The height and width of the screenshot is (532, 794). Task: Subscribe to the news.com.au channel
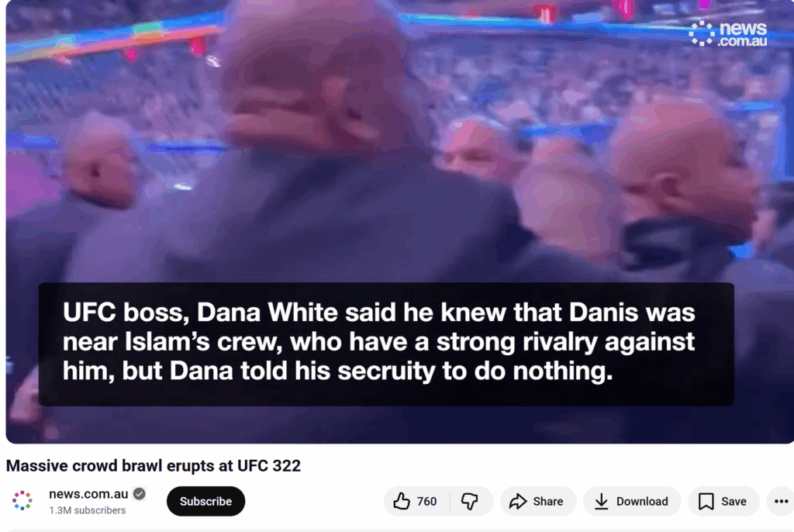tap(205, 501)
